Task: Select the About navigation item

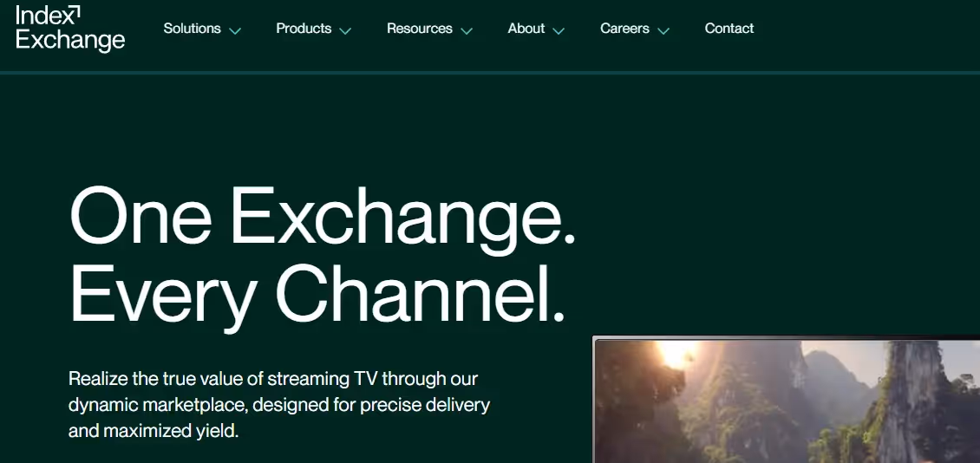Action: (526, 29)
